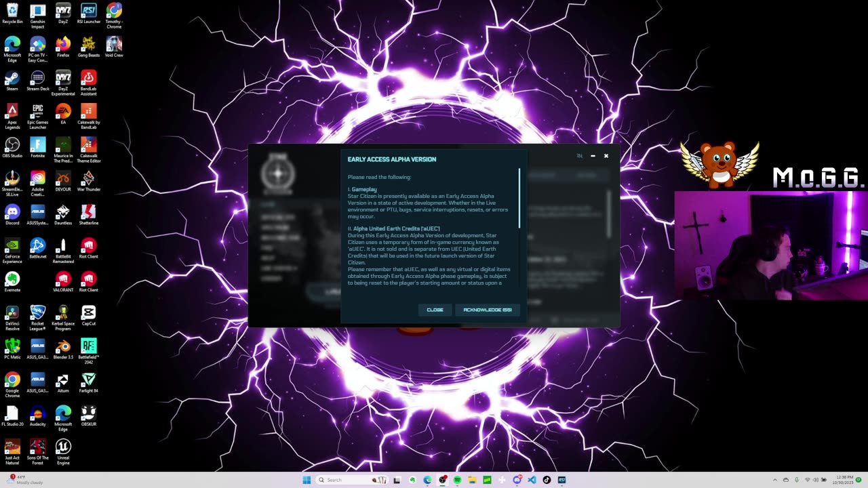Image resolution: width=868 pixels, height=488 pixels.
Task: Select the Just Act Natural desktop icon
Action: coord(12,452)
